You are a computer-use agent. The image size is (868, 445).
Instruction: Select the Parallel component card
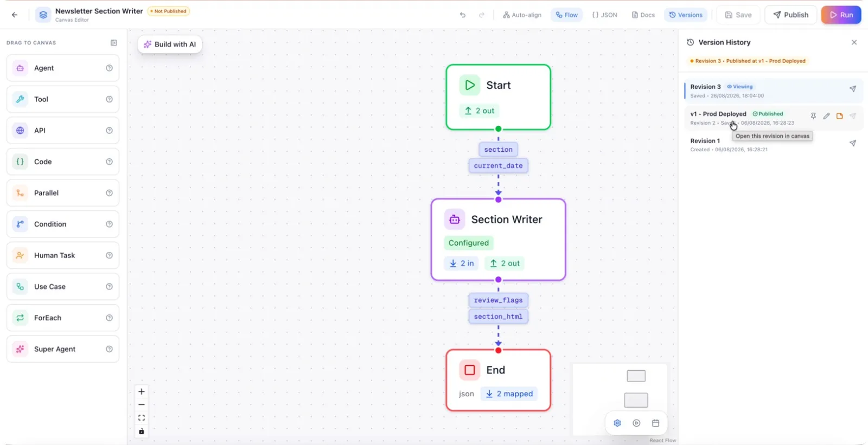(x=63, y=193)
